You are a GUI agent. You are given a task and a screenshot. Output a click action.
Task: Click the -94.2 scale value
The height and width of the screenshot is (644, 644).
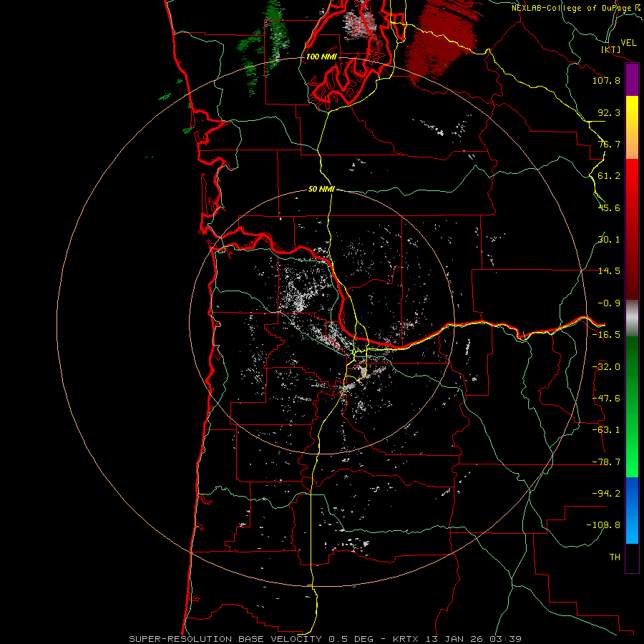(606, 494)
